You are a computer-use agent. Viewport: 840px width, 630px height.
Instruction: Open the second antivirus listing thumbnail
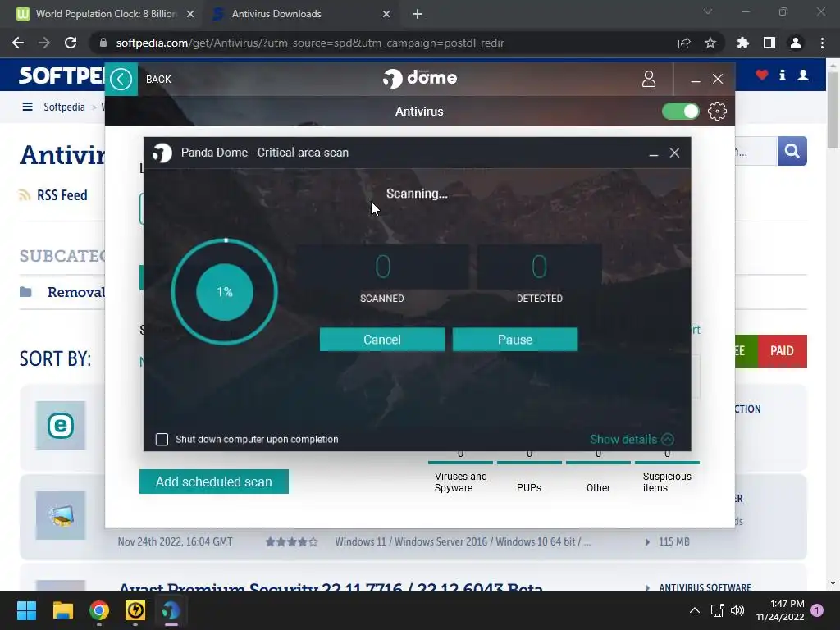(x=61, y=515)
